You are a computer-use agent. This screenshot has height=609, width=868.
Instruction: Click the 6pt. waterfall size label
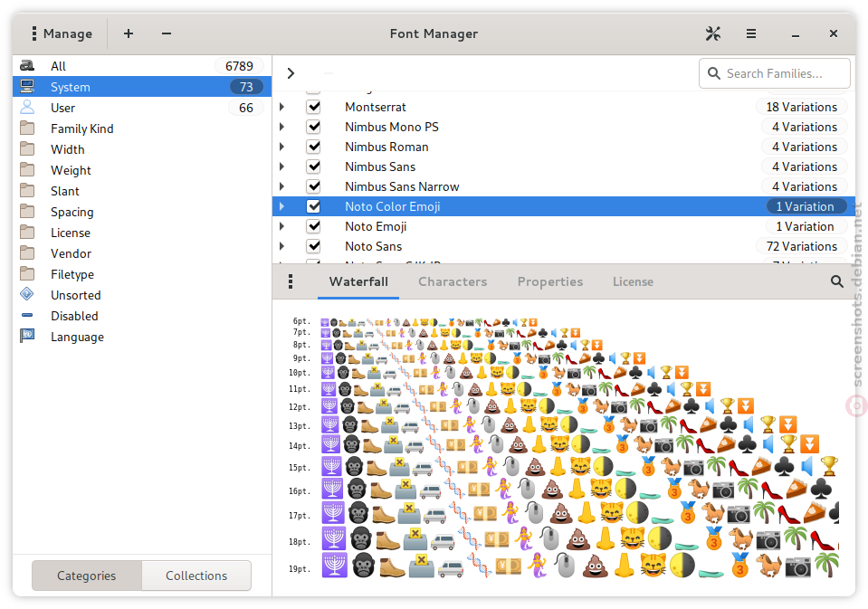[x=301, y=321]
